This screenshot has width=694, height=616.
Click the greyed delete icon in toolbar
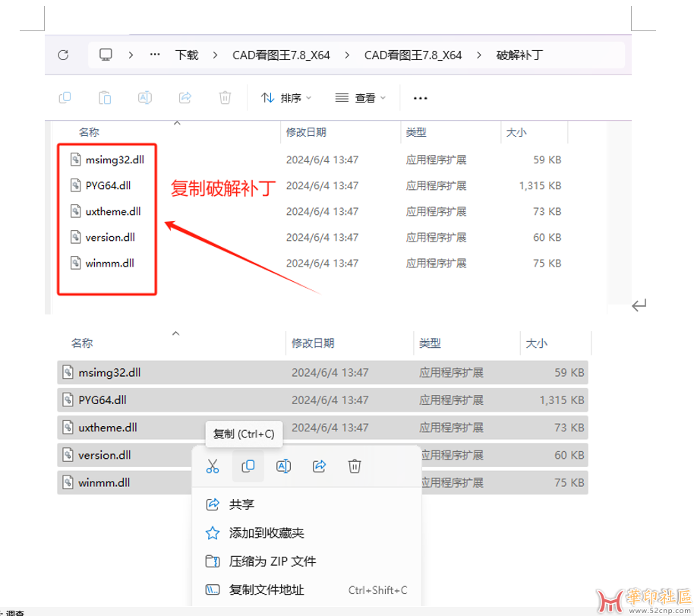[x=225, y=97]
